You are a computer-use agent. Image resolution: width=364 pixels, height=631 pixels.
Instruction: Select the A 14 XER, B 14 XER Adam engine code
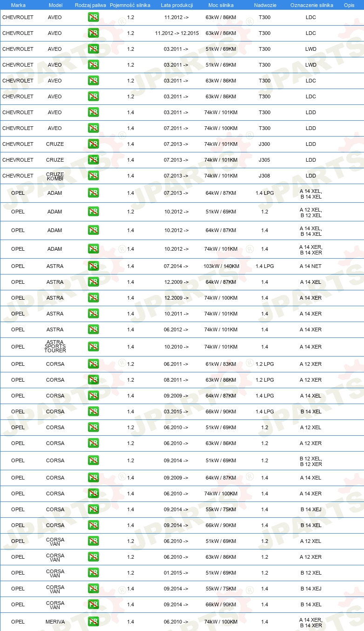[x=310, y=250]
